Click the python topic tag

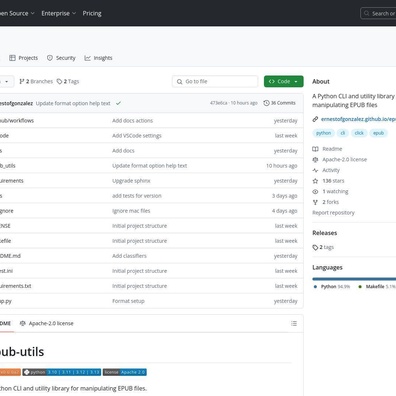click(323, 133)
